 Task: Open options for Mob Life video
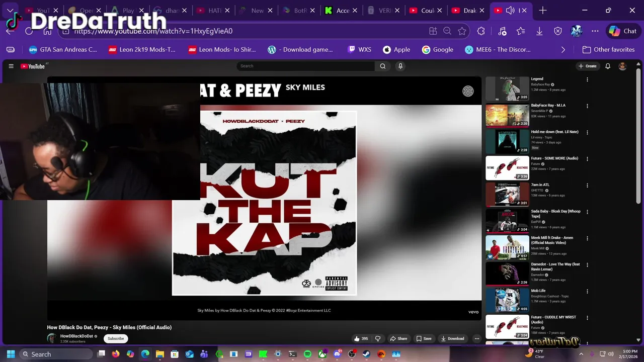[x=587, y=292]
